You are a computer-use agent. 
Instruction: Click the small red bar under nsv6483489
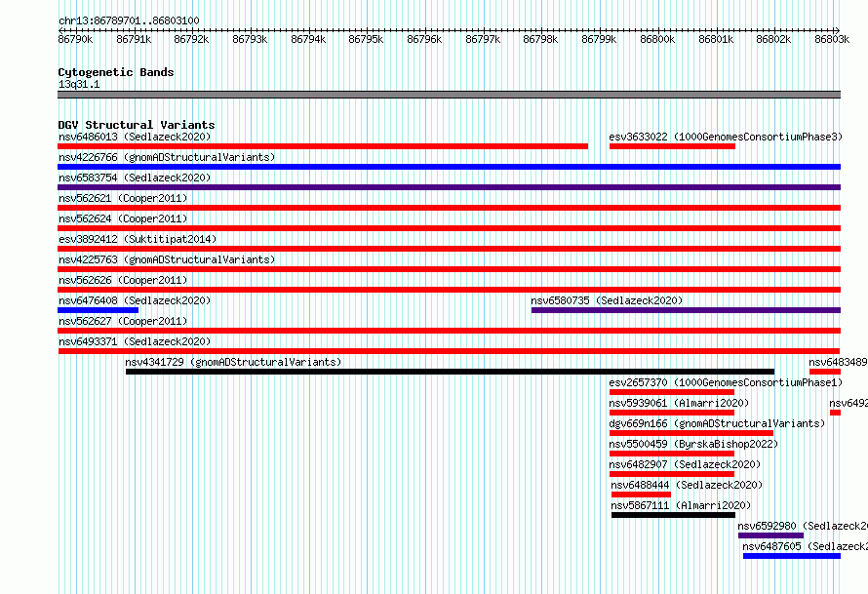pos(825,372)
